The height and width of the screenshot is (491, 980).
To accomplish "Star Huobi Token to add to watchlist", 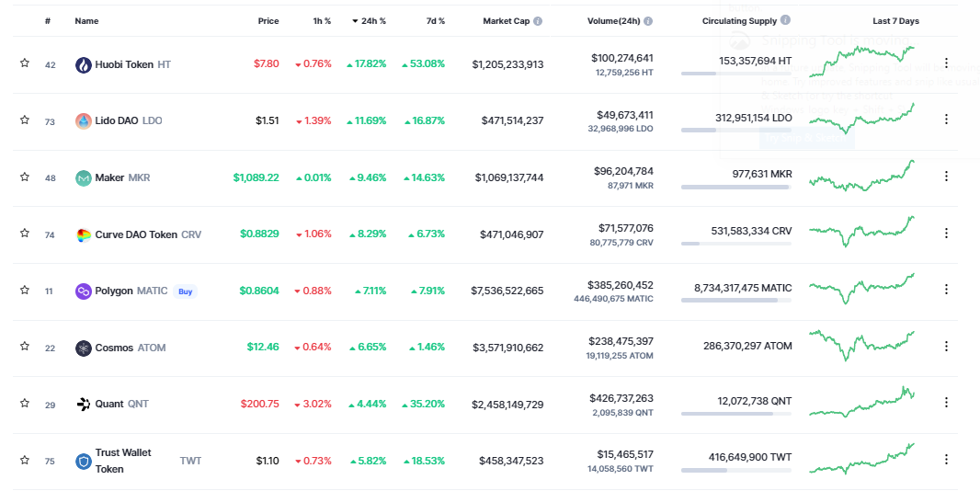I will point(25,64).
